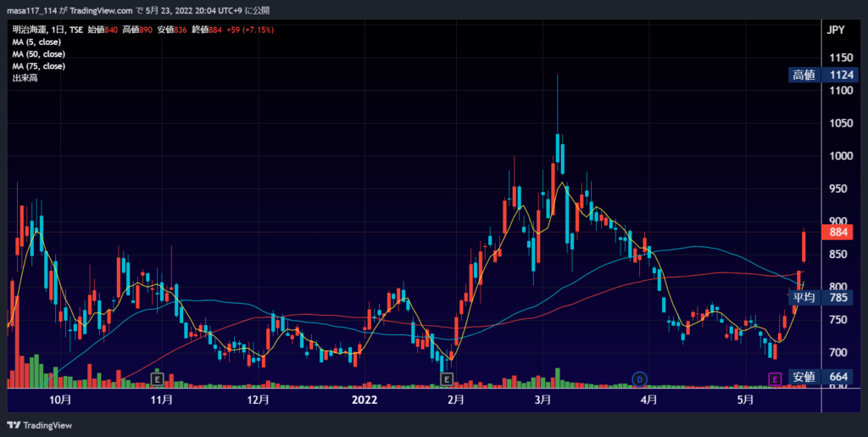Click the 10月 time axis label
Viewport: 868px width, 437px height.
click(x=60, y=400)
